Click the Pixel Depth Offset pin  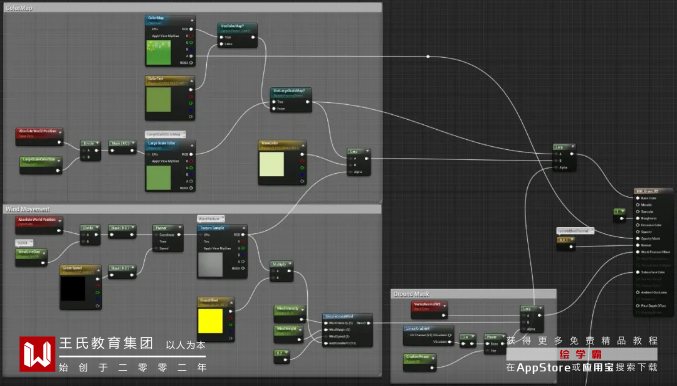click(x=638, y=306)
